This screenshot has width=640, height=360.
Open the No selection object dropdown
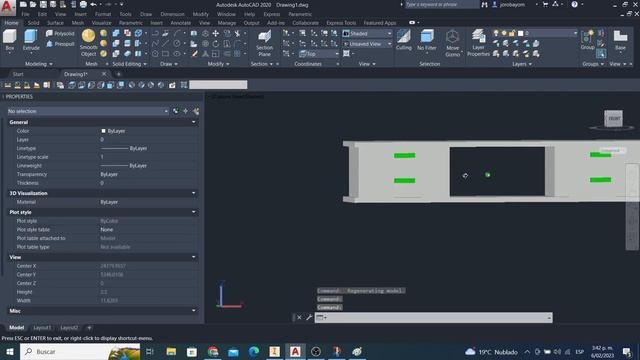click(x=88, y=111)
